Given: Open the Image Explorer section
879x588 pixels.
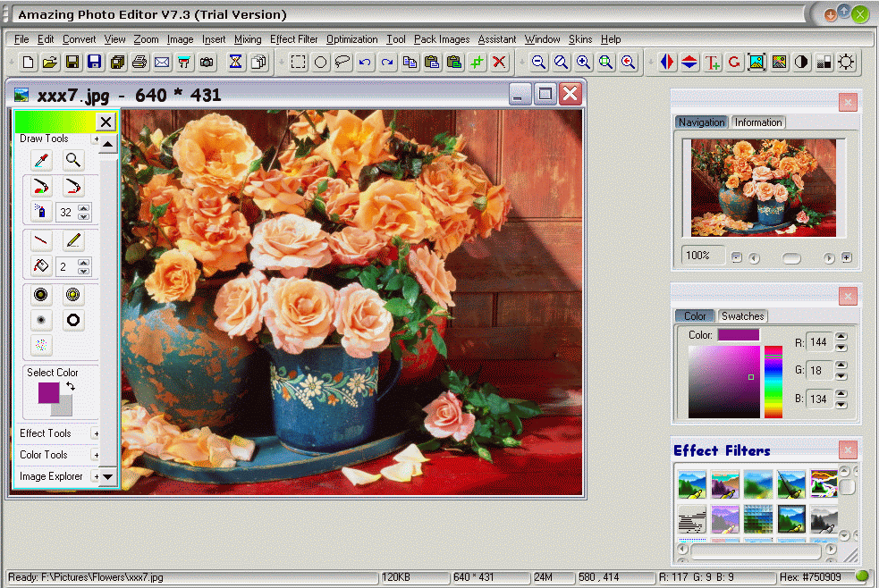Looking at the screenshot, I should coord(49,475).
